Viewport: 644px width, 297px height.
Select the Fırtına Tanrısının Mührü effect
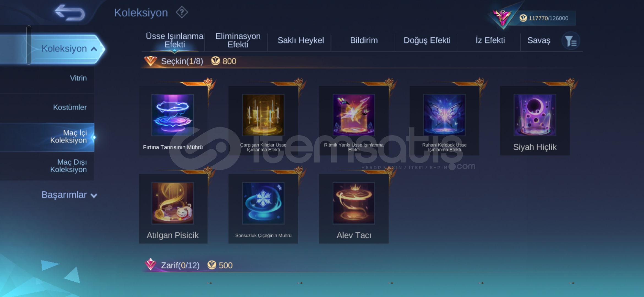[x=173, y=120]
